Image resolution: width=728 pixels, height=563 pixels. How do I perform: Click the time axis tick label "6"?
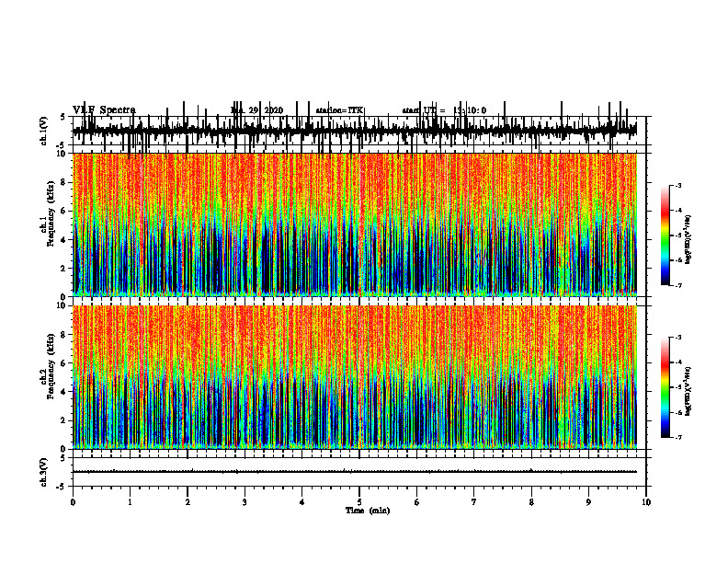click(x=417, y=502)
